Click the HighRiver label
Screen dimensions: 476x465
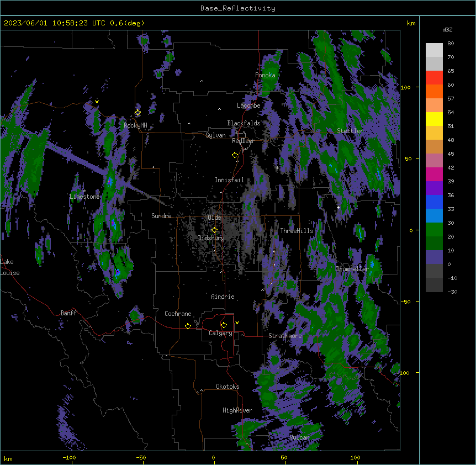tap(237, 410)
